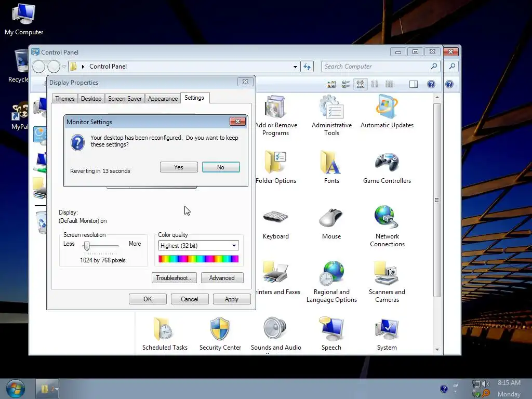Screen dimensions: 532x399
Task: Click the scroll down arrow in Control Panel
Action: pyautogui.click(x=437, y=350)
